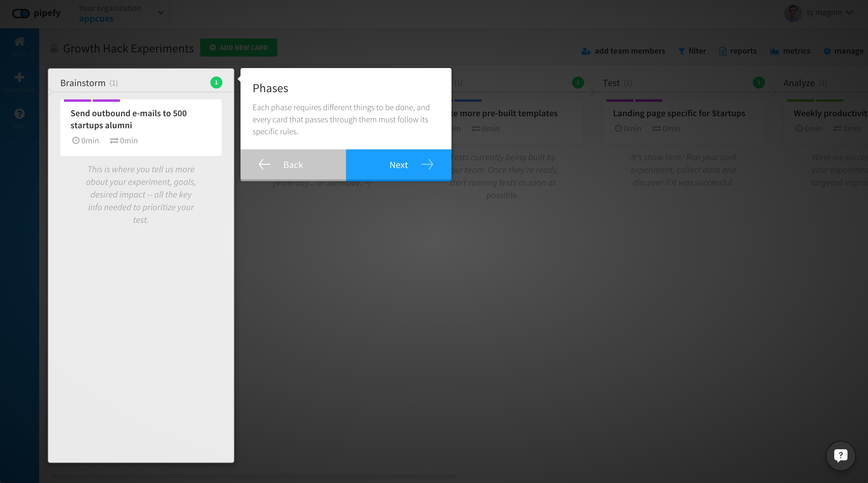Screen dimensions: 868x483
Task: Open the organization dropdown arrow
Action: 161,13
